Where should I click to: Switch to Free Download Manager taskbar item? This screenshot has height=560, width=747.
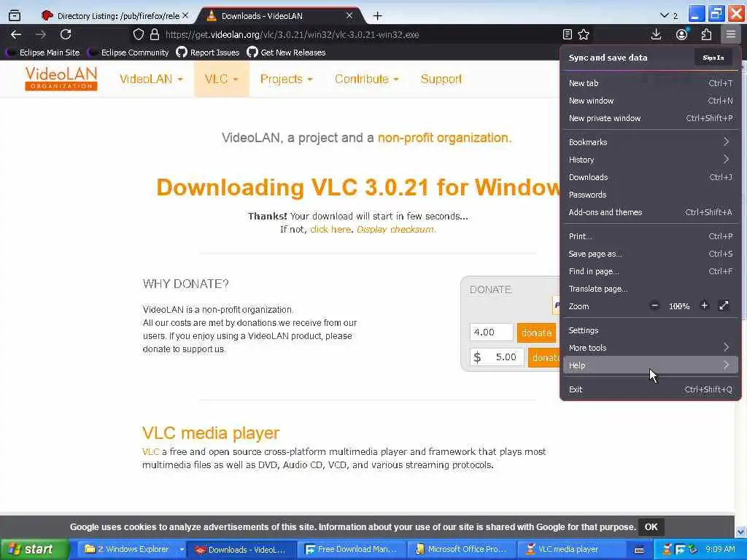coord(352,550)
